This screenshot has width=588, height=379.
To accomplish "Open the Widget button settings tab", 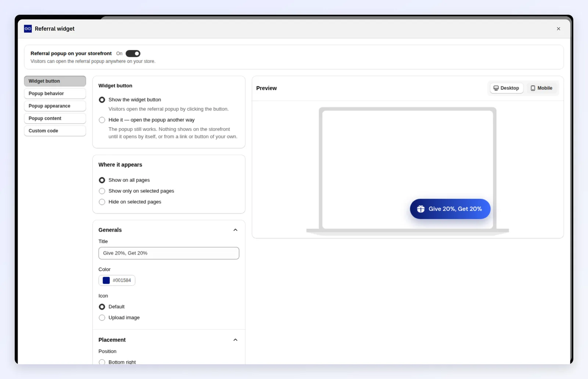I will point(55,81).
